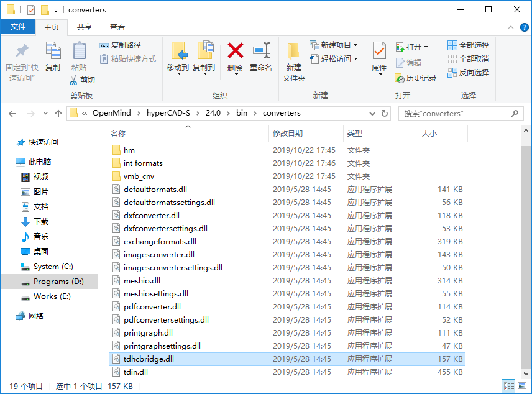Click Copy Path (复制路径)

pyautogui.click(x=121, y=45)
